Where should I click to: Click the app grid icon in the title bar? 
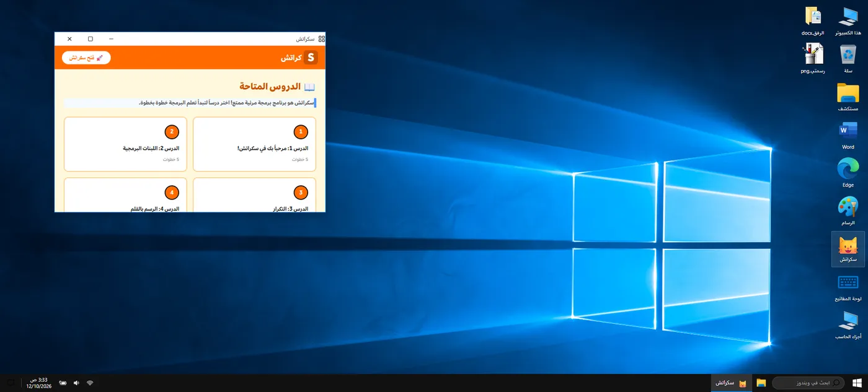[x=321, y=38]
